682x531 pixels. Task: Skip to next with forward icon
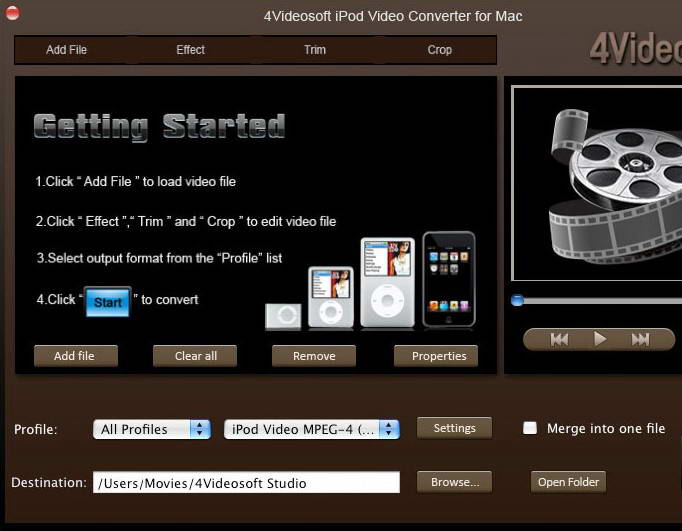coord(640,339)
